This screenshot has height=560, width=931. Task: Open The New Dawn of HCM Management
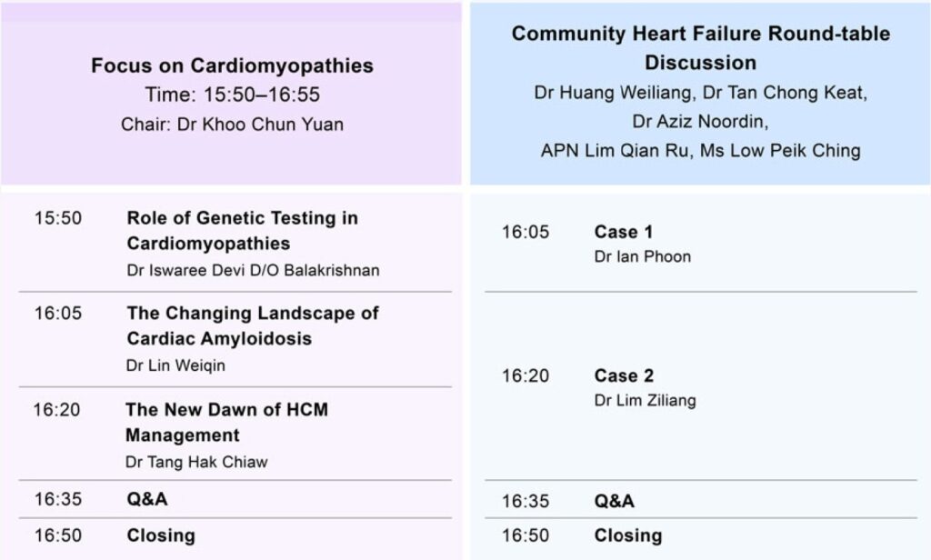(x=226, y=422)
